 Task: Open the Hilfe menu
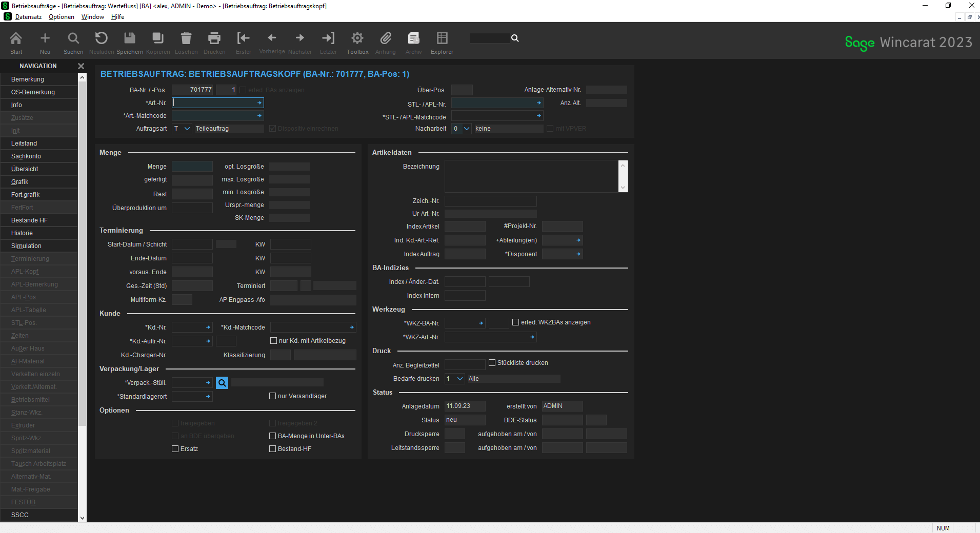pyautogui.click(x=118, y=17)
